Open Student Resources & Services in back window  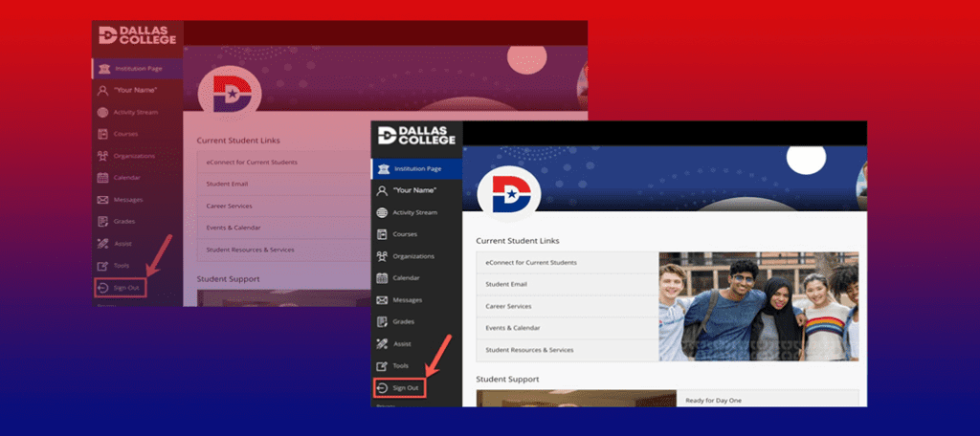[250, 250]
